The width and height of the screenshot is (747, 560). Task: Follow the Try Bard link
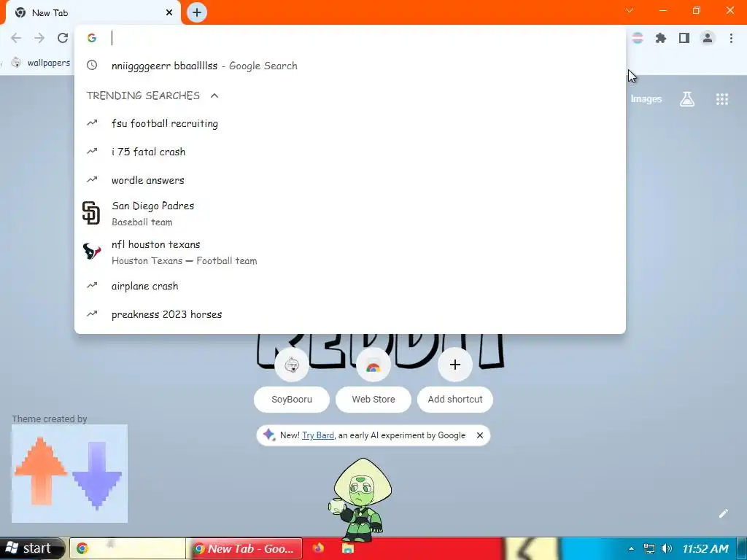(318, 435)
